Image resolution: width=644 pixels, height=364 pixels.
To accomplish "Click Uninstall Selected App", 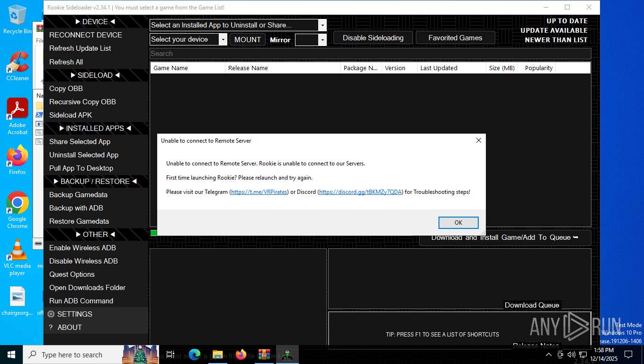I will 96,155.
